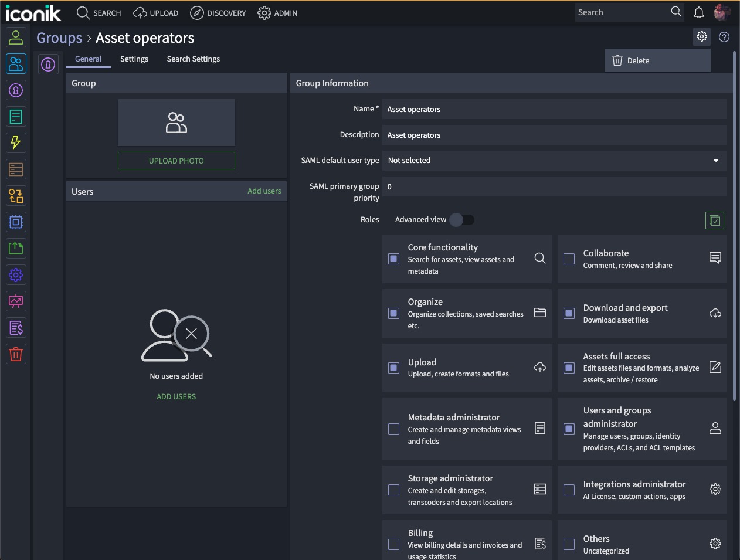Click the green checkbox-stack icon beside Roles
The image size is (740, 560).
[714, 220]
